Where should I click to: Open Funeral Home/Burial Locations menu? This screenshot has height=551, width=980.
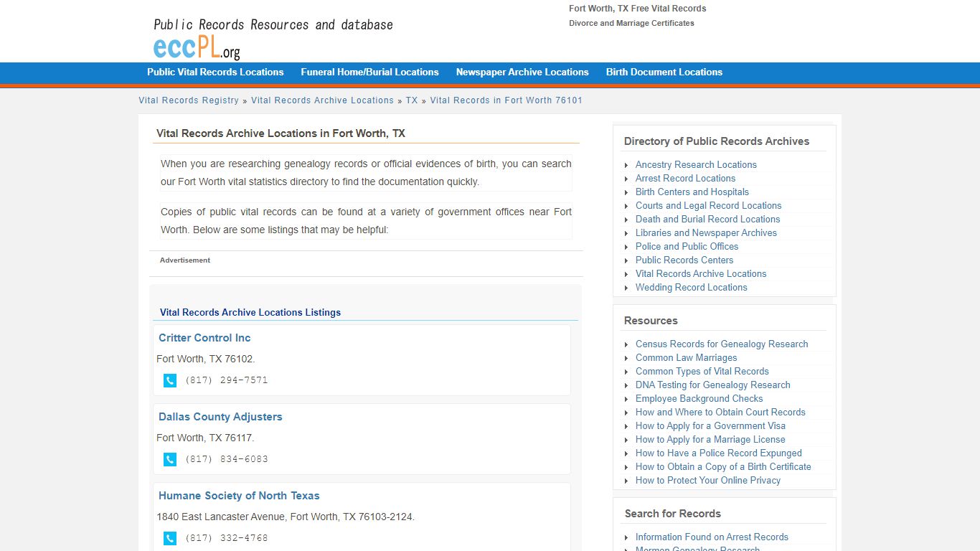coord(369,72)
